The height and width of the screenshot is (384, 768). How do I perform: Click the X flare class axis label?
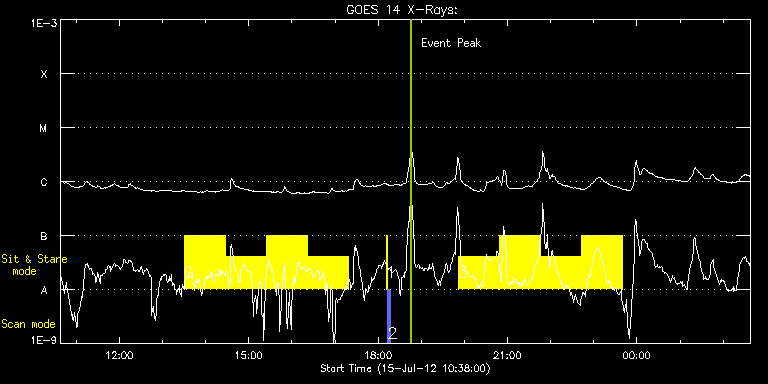click(x=44, y=74)
